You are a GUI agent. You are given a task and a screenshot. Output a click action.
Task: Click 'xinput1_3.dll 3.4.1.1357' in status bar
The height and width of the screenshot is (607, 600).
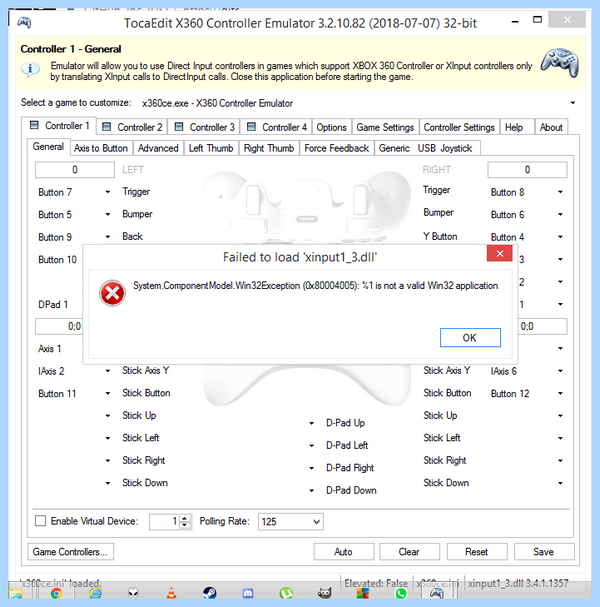coord(518,583)
